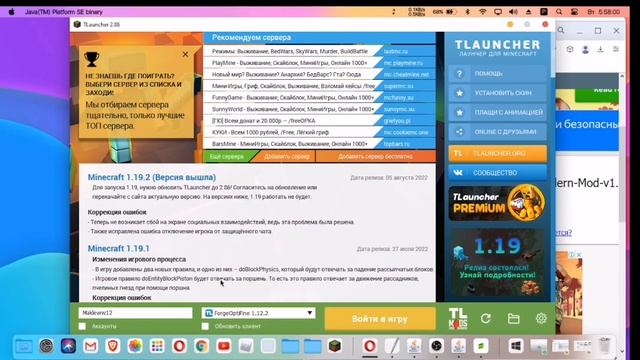
Task: Click the Windows logo icon in the Dock
Action: click(516, 346)
